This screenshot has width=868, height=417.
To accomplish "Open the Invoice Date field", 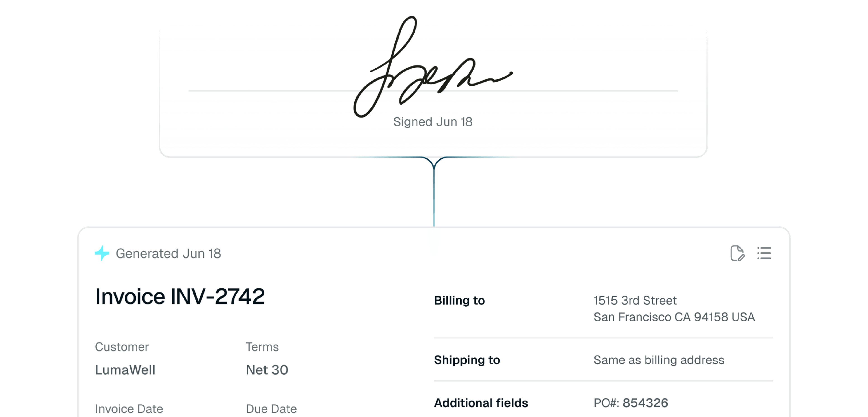I will point(129,409).
